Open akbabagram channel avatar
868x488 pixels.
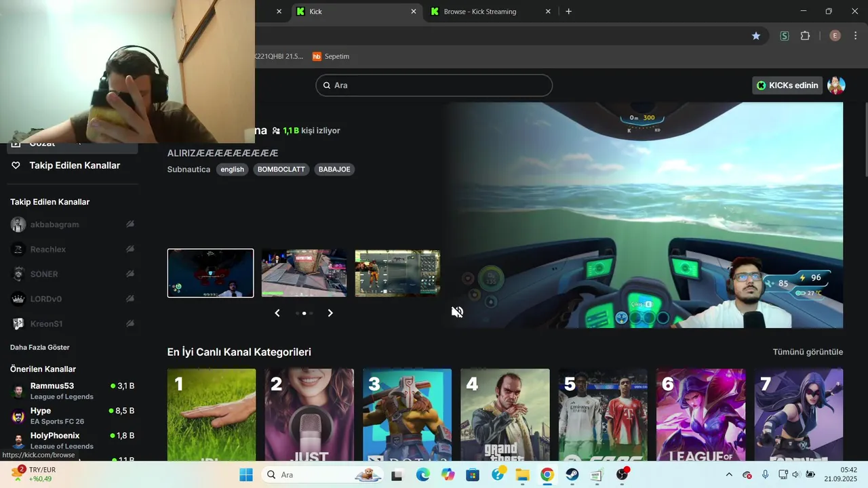pos(18,224)
